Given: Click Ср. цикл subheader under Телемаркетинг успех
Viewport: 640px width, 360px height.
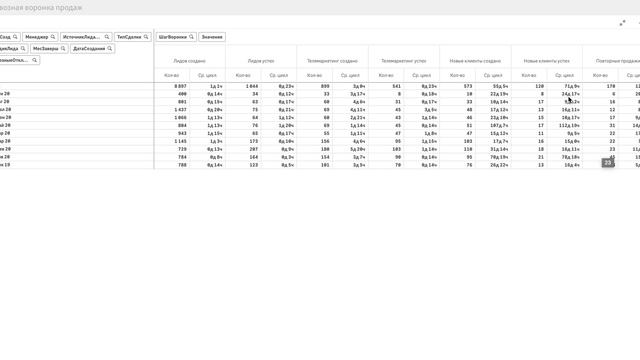Looking at the screenshot, I should 422,75.
